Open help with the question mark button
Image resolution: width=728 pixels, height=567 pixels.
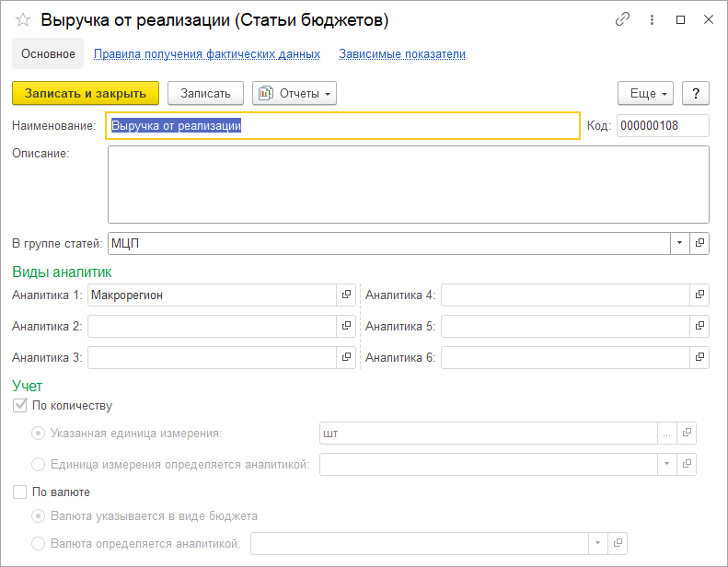coord(696,93)
